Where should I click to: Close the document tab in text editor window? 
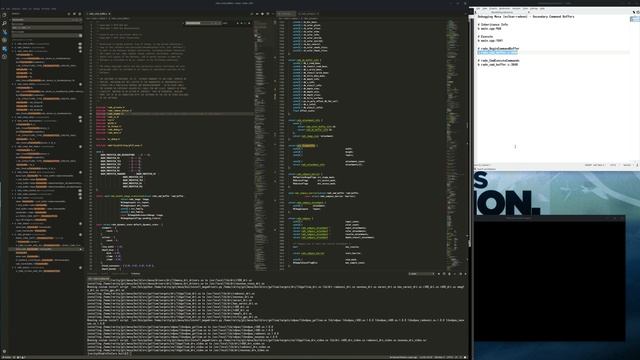(x=529, y=12)
